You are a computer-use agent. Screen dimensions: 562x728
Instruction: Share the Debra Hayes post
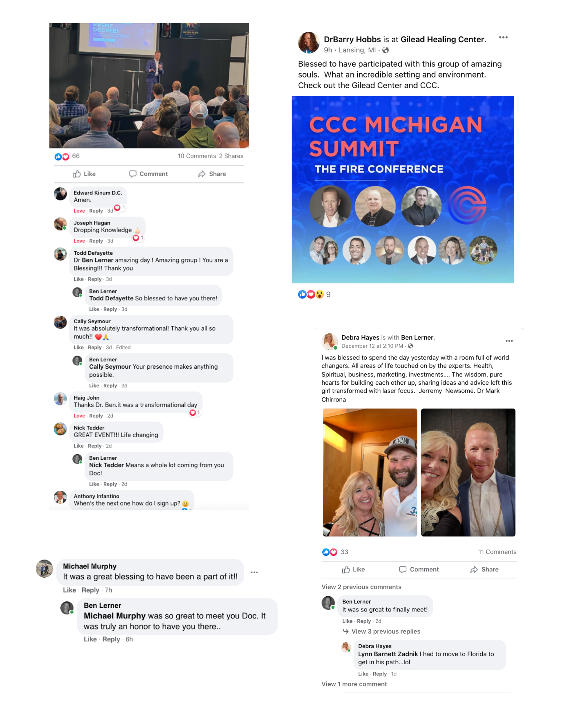tap(484, 570)
